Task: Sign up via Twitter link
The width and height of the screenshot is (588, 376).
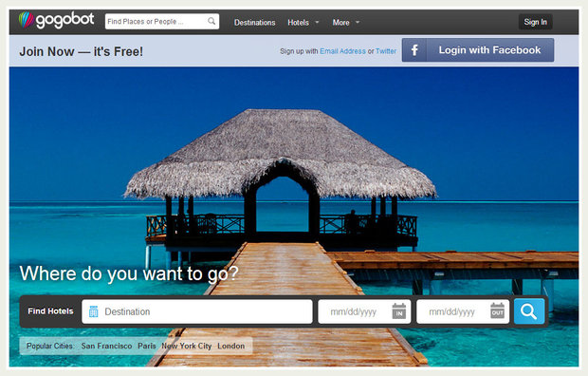Action: (x=386, y=51)
